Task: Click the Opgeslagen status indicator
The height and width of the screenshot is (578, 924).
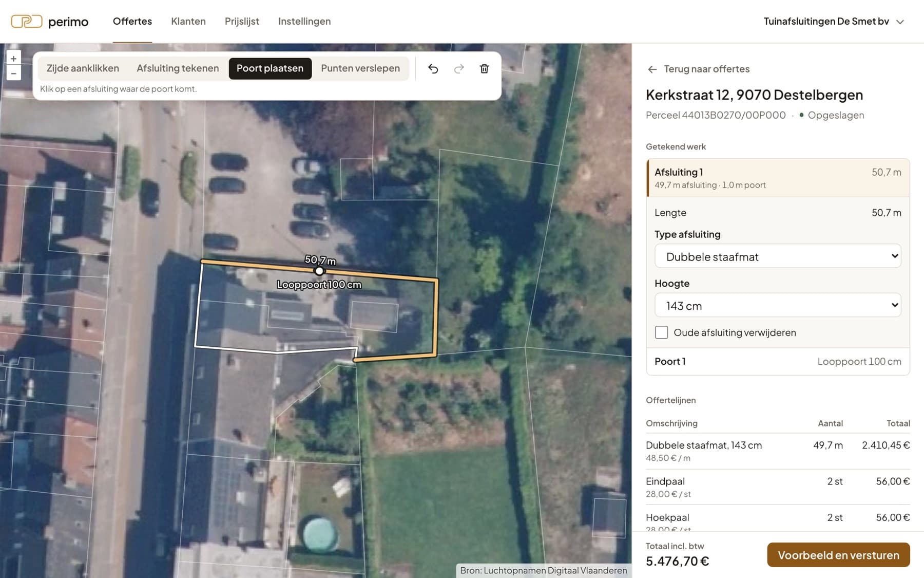Action: point(832,115)
